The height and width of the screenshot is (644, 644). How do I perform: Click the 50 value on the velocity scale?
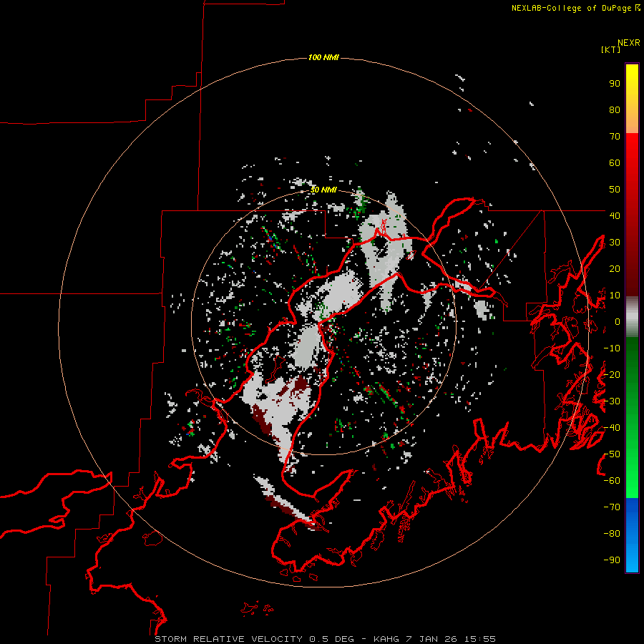click(615, 190)
